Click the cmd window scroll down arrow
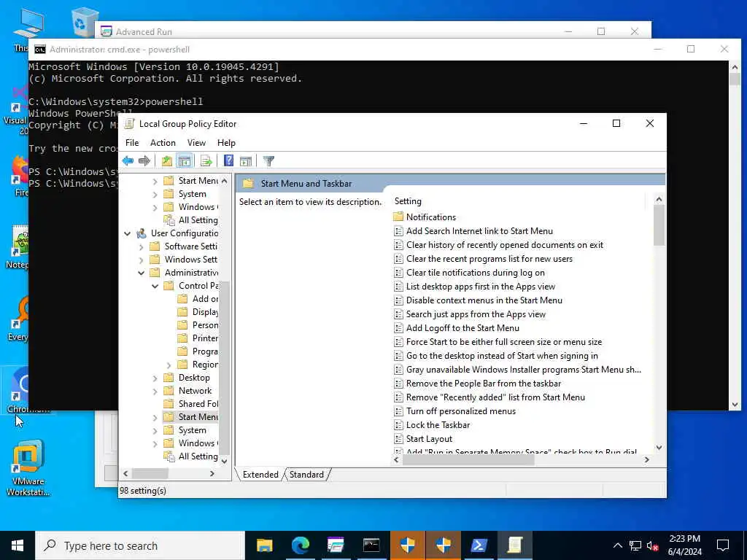Screen dimensions: 747x560 [x=735, y=405]
